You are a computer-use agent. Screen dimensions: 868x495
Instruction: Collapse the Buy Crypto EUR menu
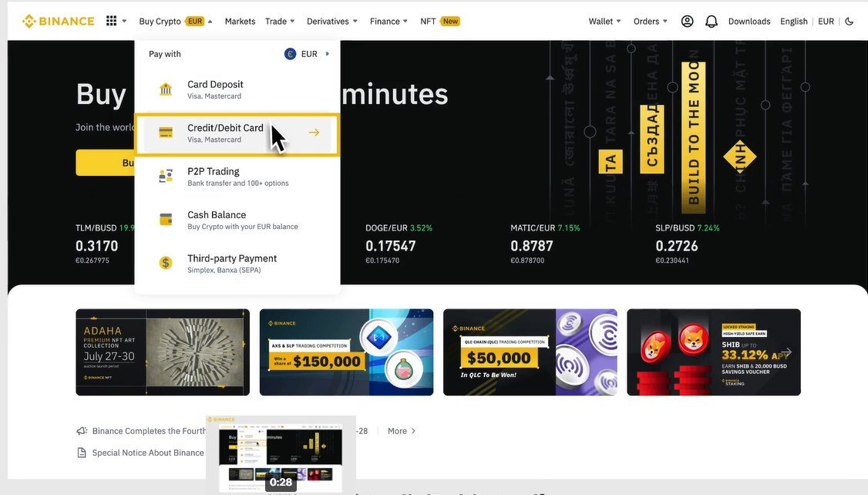pos(176,21)
